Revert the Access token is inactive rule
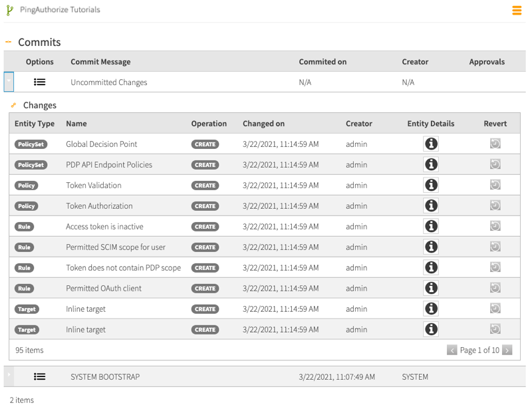This screenshot has height=407, width=532. pos(495,226)
